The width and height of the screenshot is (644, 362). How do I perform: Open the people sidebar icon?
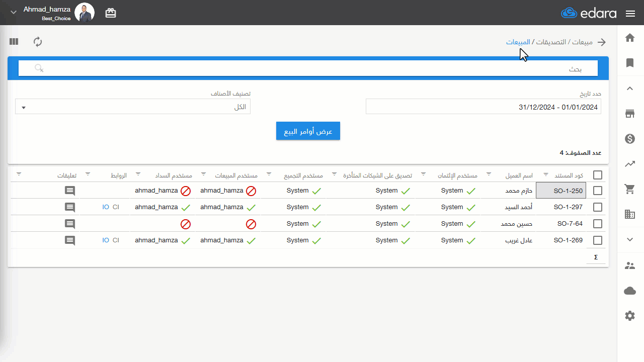630,265
